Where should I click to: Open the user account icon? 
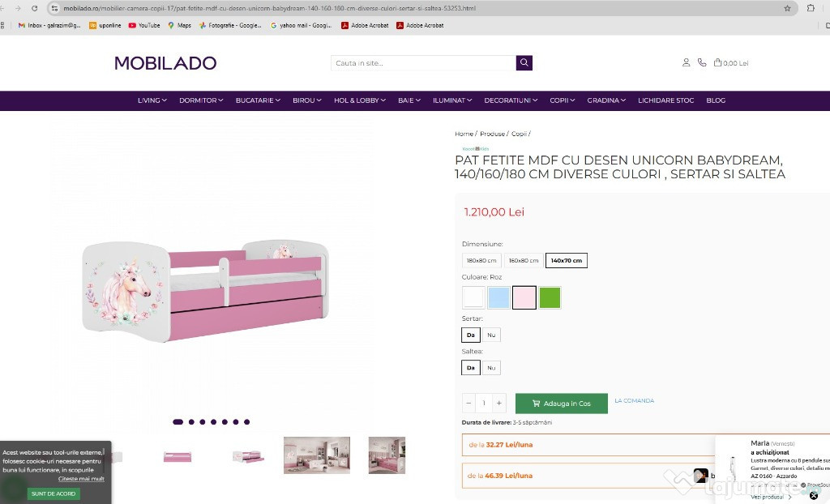pos(686,62)
